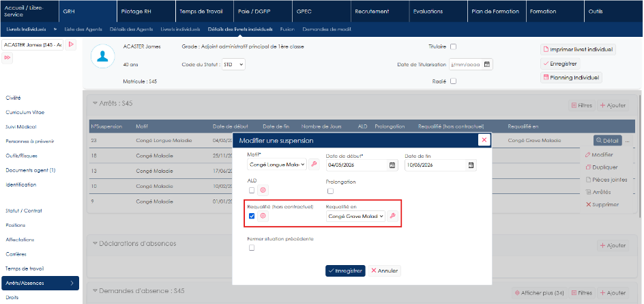The height and width of the screenshot is (304, 644).
Task: Select Pièces jointes from the row menu
Action: [606, 180]
